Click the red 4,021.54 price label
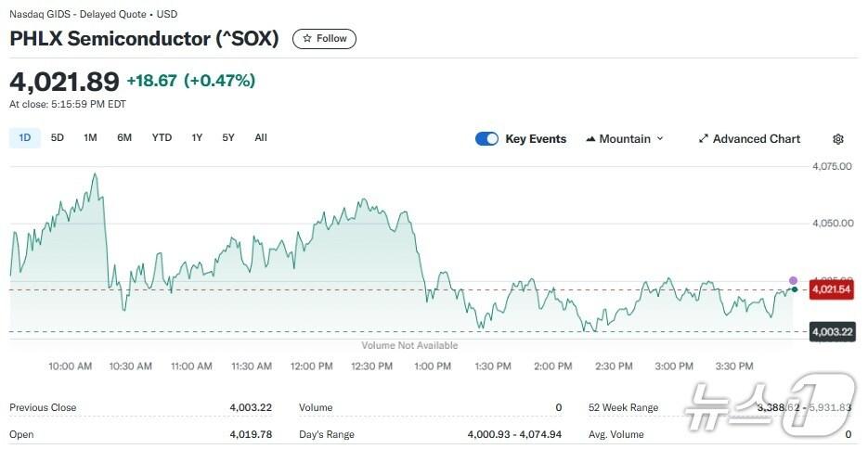 click(830, 289)
